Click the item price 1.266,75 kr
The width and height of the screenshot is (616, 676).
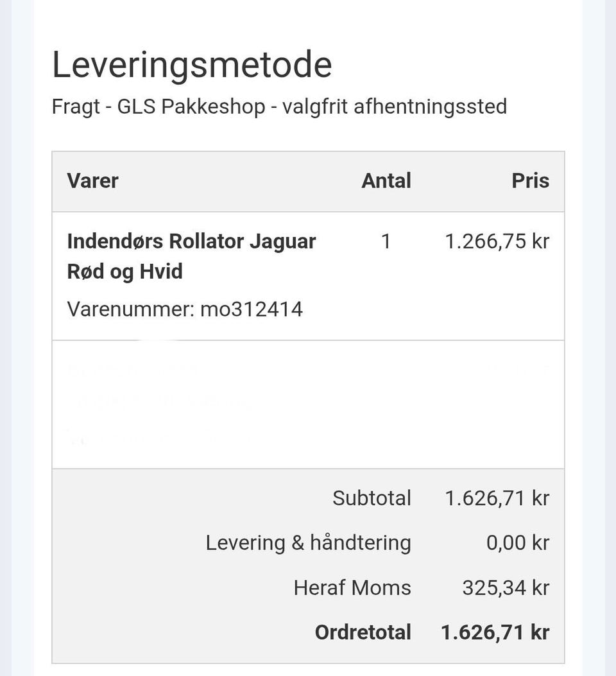point(497,241)
